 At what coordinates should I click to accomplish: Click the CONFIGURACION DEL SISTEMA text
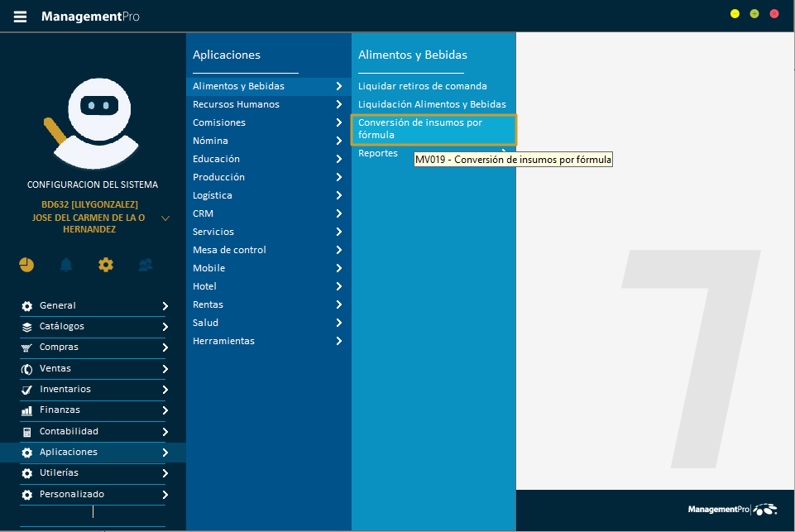pyautogui.click(x=93, y=185)
